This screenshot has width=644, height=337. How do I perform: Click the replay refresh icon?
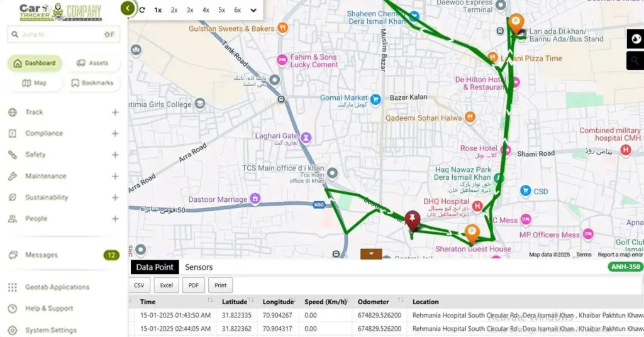[x=142, y=10]
